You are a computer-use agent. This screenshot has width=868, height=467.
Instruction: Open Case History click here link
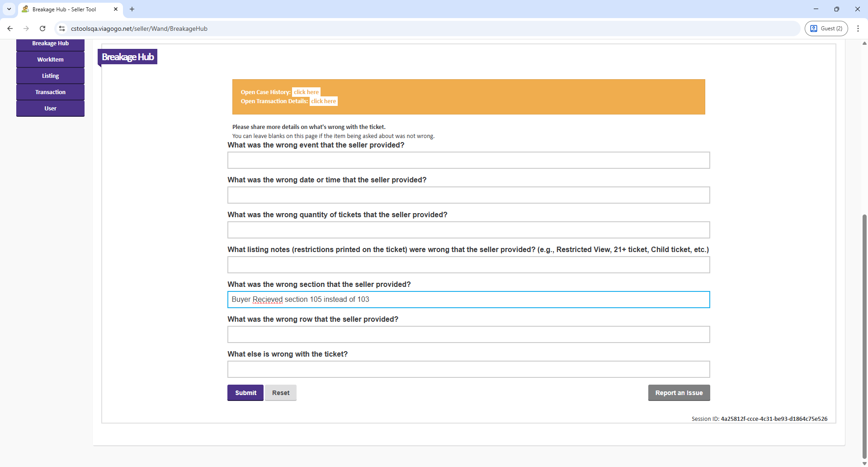(306, 92)
